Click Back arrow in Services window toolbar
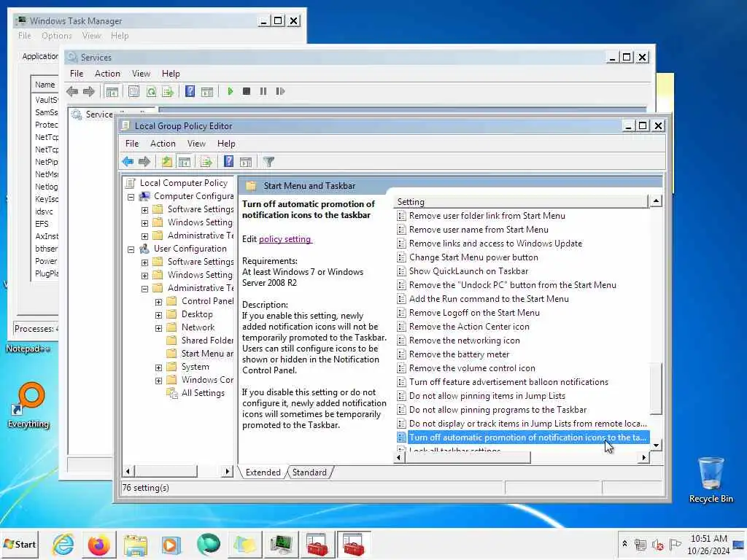This screenshot has height=560, width=747. [x=72, y=91]
